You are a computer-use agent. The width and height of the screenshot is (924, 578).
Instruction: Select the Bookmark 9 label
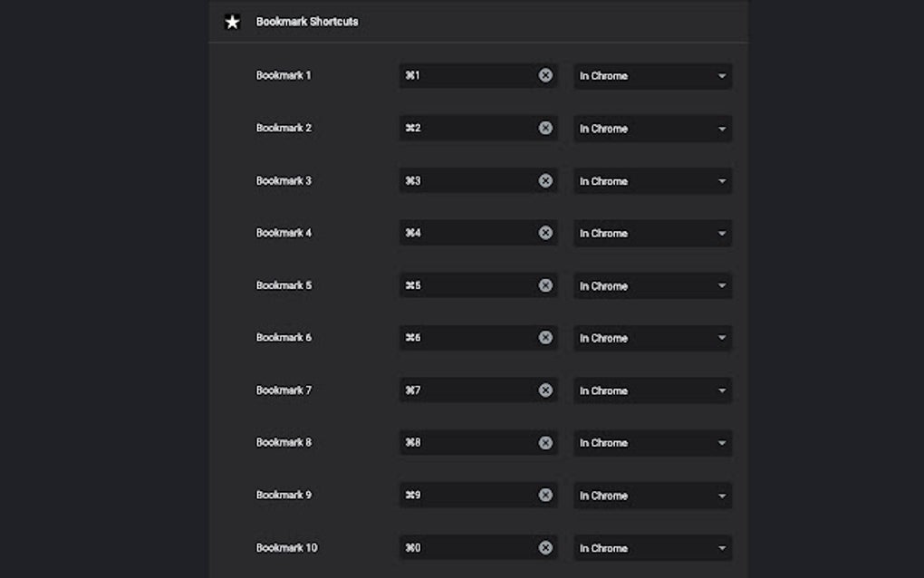coord(284,495)
